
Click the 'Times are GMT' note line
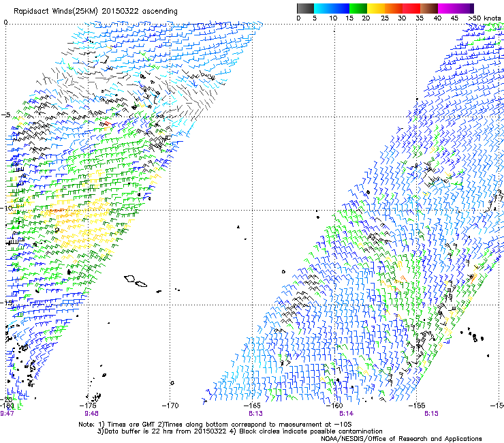tap(215, 425)
